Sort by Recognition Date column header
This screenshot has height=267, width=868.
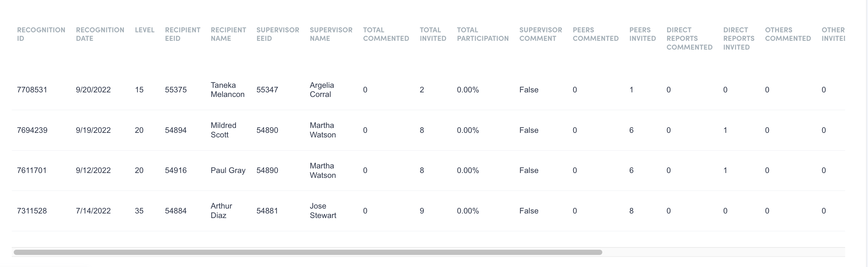click(100, 34)
